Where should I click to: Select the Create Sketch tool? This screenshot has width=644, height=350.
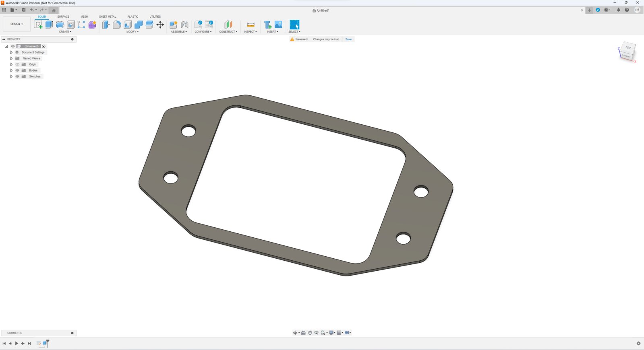(x=38, y=25)
